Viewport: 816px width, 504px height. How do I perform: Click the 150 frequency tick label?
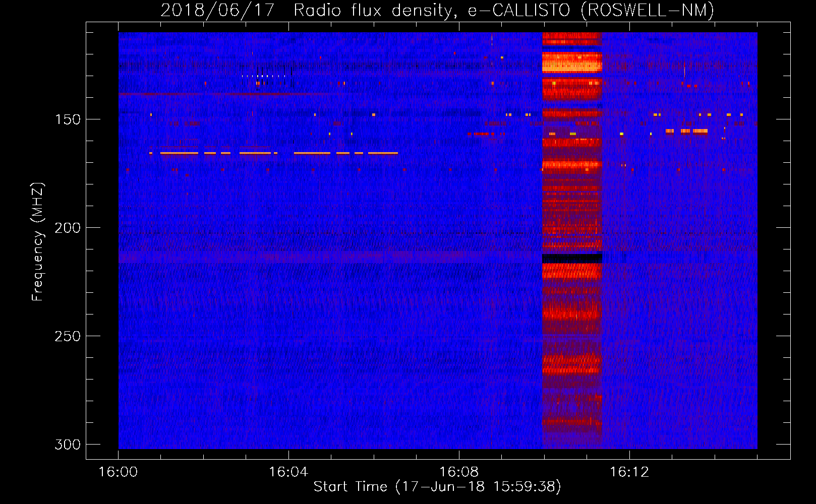tap(68, 119)
